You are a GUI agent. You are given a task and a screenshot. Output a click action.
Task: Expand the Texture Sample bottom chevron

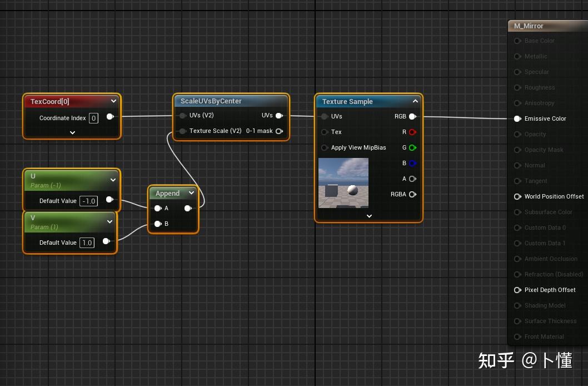coord(368,216)
